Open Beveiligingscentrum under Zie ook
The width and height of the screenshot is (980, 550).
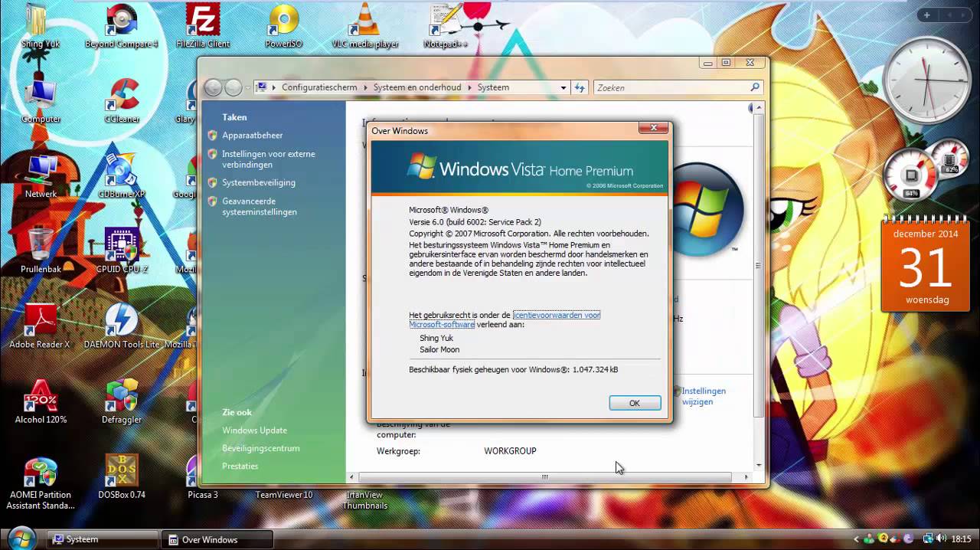point(260,448)
